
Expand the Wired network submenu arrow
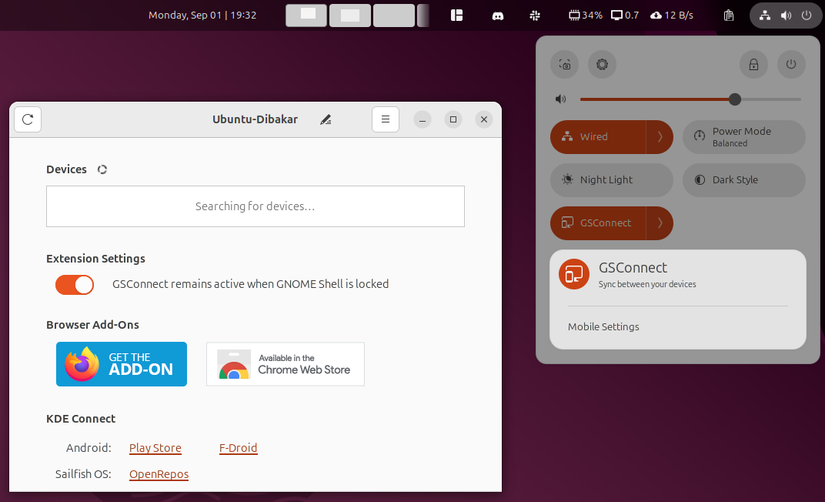[660, 137]
